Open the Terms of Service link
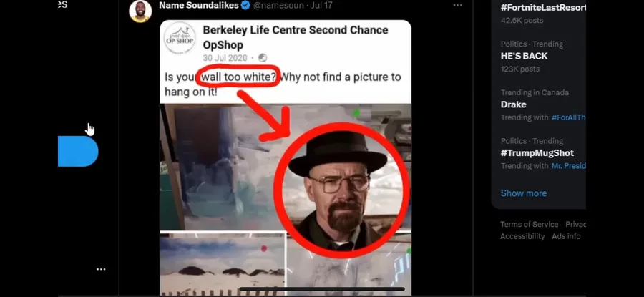Viewport: 644px width, 297px height. pyautogui.click(x=530, y=224)
